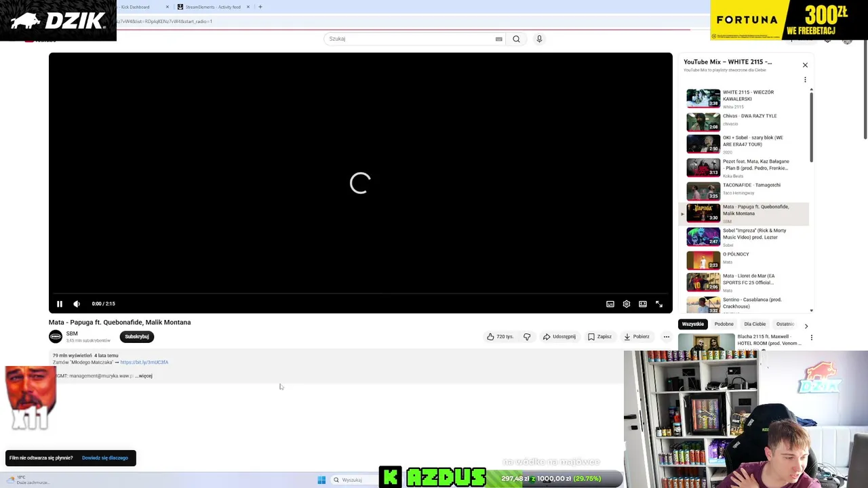Click the Pobierz download button
The image size is (868, 488).
637,337
